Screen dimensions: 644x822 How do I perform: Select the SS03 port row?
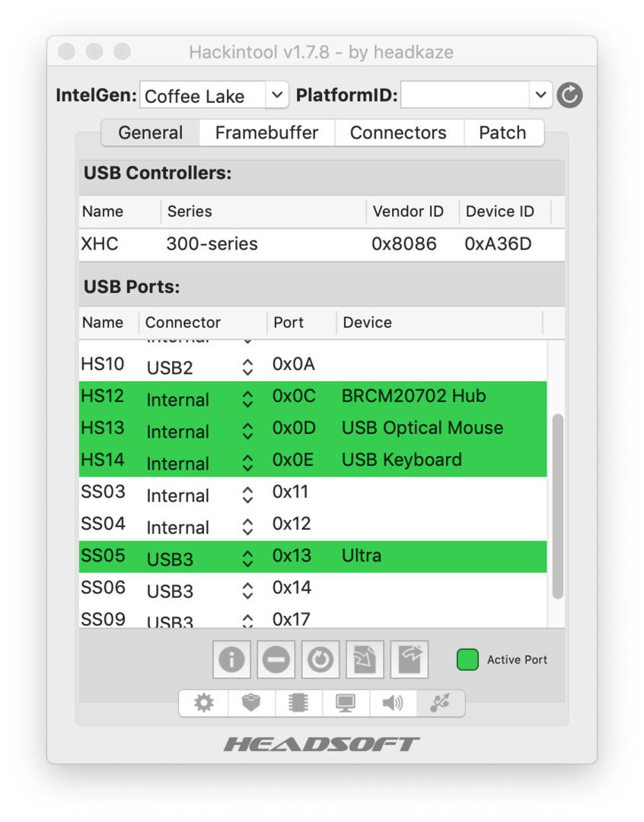[x=313, y=492]
